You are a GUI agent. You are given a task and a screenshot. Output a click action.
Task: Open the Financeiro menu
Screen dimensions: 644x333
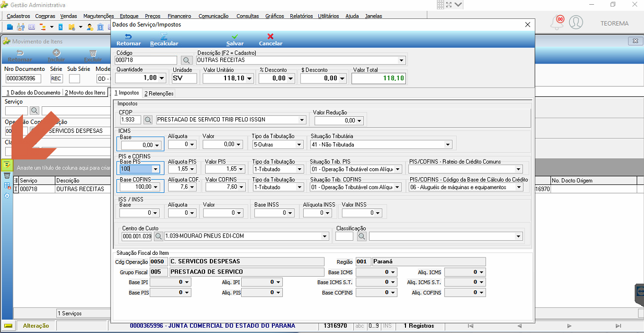pos(180,16)
